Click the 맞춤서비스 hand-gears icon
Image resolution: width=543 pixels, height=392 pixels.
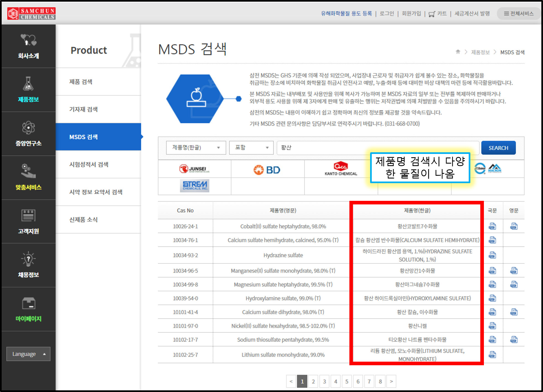[28, 171]
